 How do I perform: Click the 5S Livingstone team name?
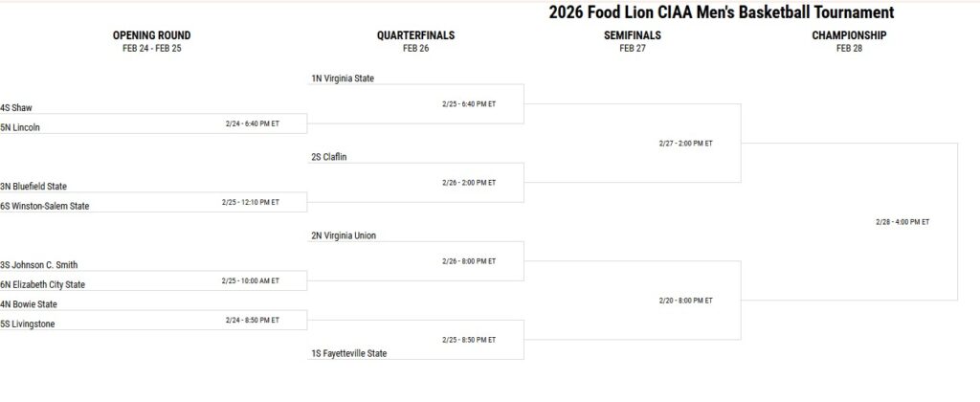coord(28,324)
